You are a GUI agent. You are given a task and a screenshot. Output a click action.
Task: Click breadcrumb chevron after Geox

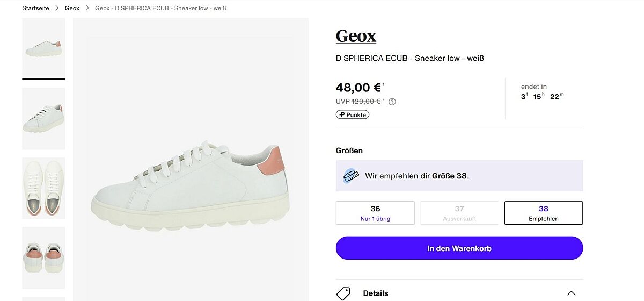coord(87,8)
